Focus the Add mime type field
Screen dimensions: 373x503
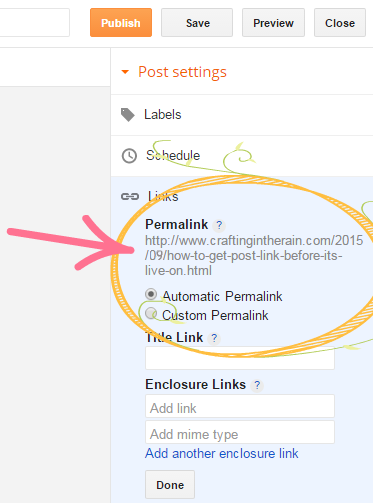tap(240, 432)
